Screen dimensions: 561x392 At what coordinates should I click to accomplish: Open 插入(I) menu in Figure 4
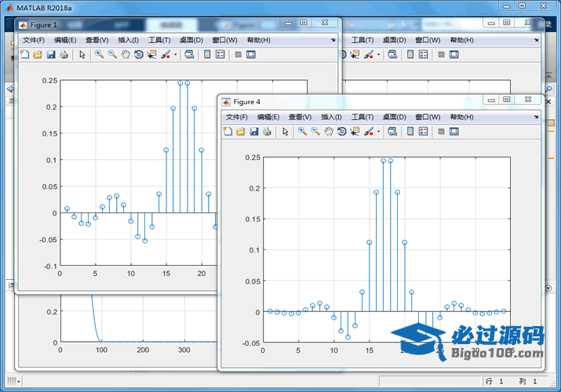[x=331, y=117]
